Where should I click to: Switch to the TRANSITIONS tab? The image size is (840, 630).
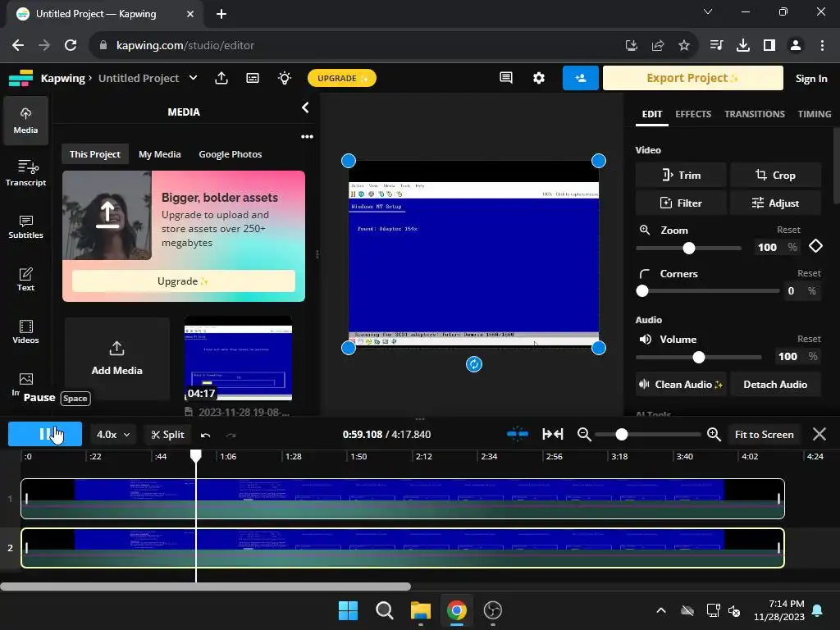pyautogui.click(x=755, y=114)
